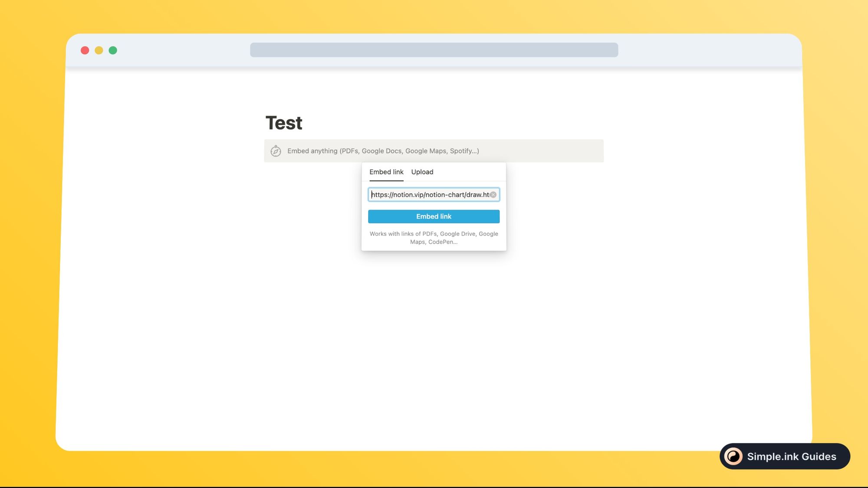
Task: Click the Simple.ink logo icon
Action: click(733, 456)
